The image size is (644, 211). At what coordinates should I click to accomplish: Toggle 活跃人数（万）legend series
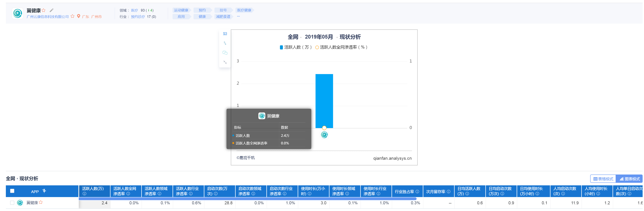[x=296, y=47]
